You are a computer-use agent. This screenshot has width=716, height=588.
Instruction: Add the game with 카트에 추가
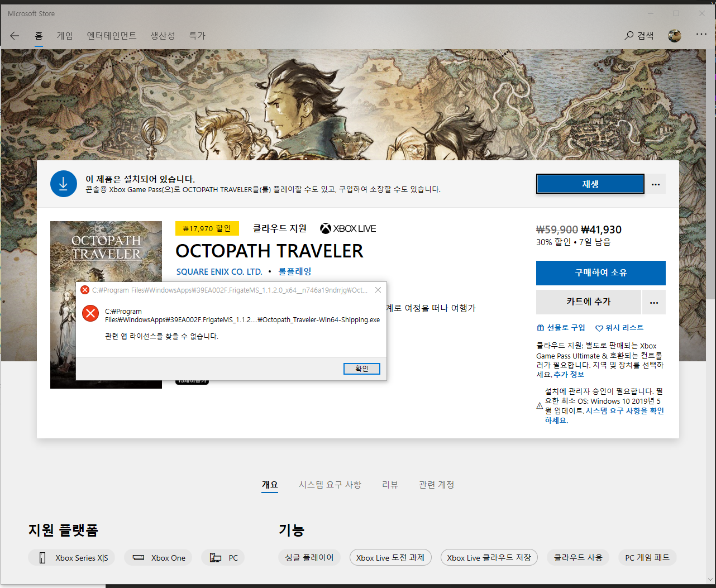point(589,302)
